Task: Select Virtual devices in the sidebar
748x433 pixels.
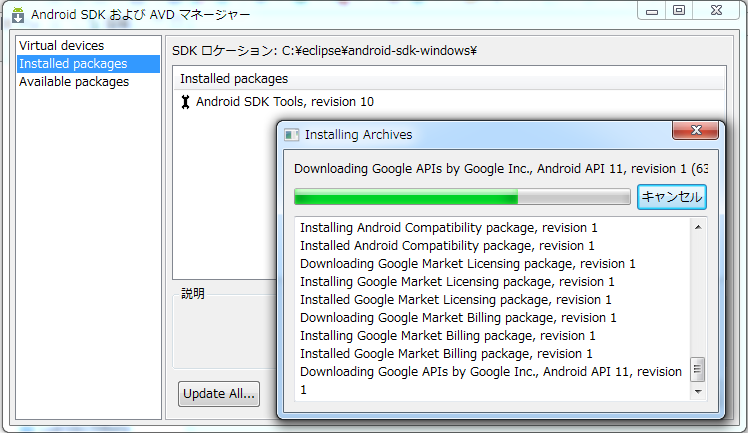Action: click(62, 46)
